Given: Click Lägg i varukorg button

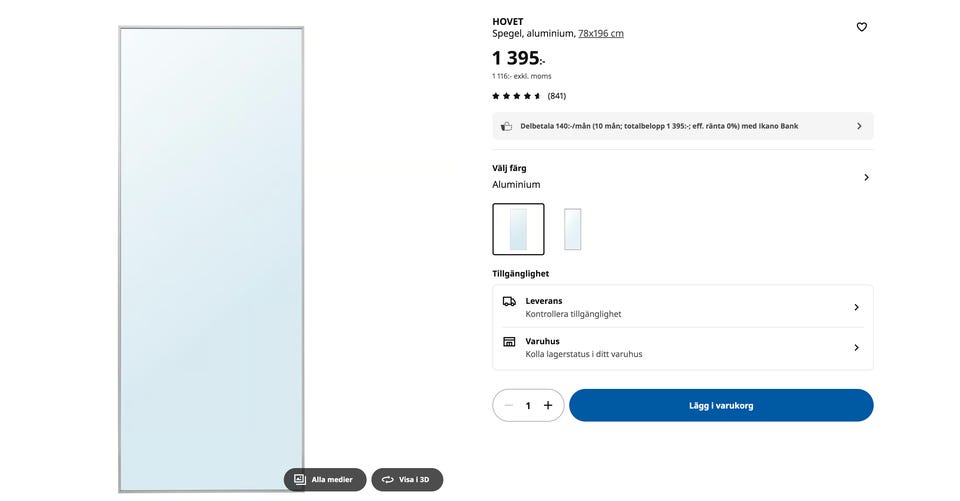Looking at the screenshot, I should 721,405.
